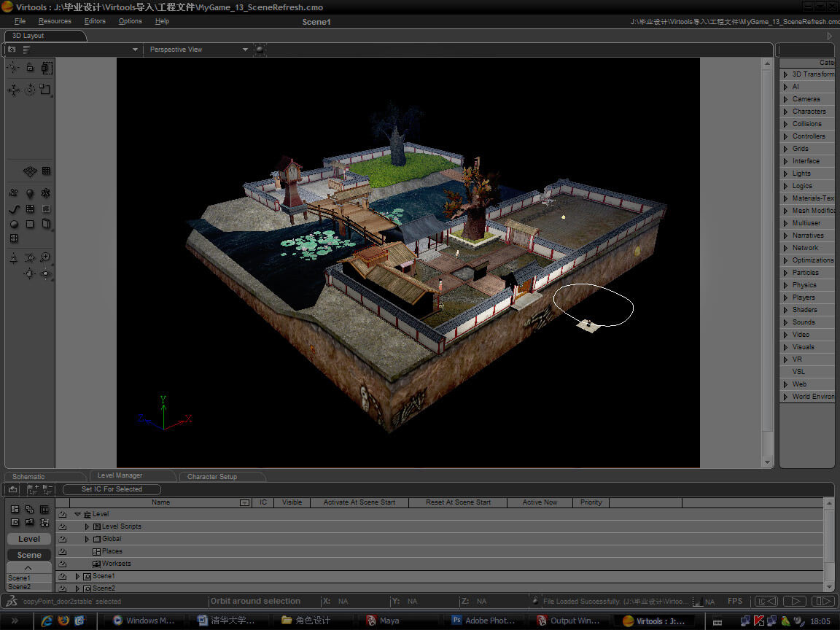Select the translate move arrows tool
The width and height of the screenshot is (840, 630).
click(x=14, y=90)
